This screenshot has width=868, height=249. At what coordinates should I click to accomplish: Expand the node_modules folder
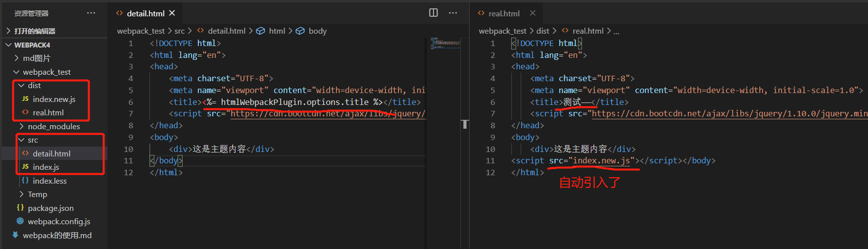(21, 126)
